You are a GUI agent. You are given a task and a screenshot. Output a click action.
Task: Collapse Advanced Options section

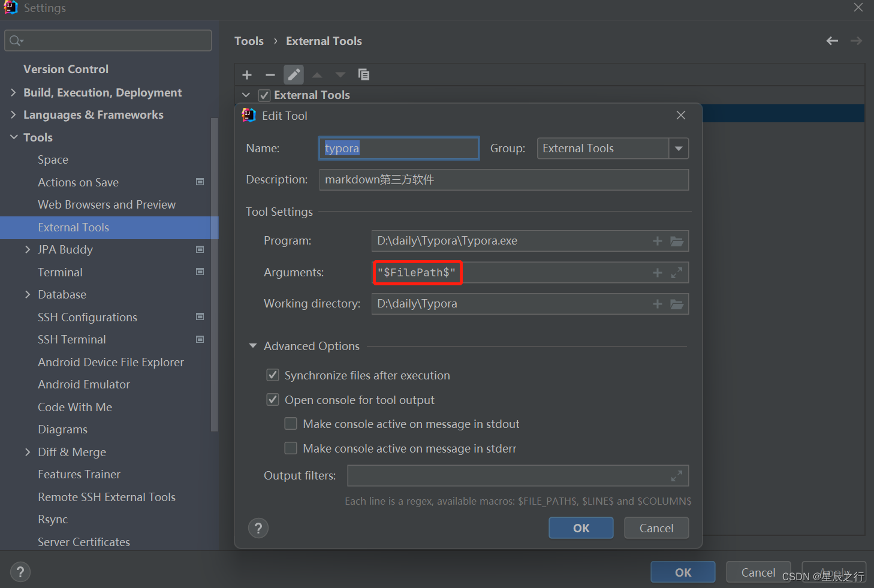[253, 346]
